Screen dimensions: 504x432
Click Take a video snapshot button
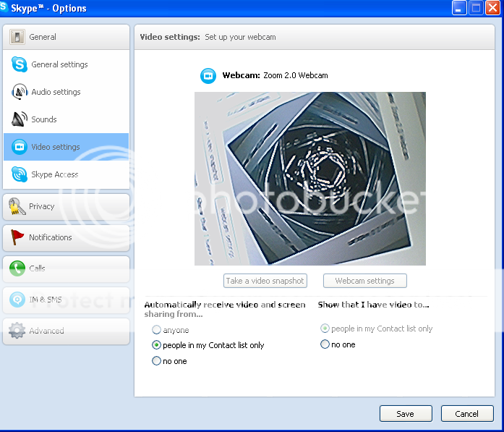265,281
